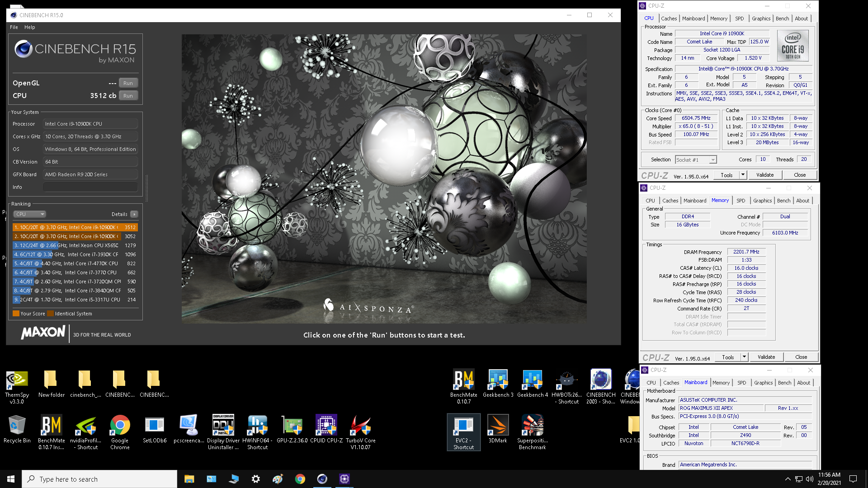Image resolution: width=868 pixels, height=488 pixels.
Task: Expand Ranking Details arrow in Cinebench
Action: point(134,214)
